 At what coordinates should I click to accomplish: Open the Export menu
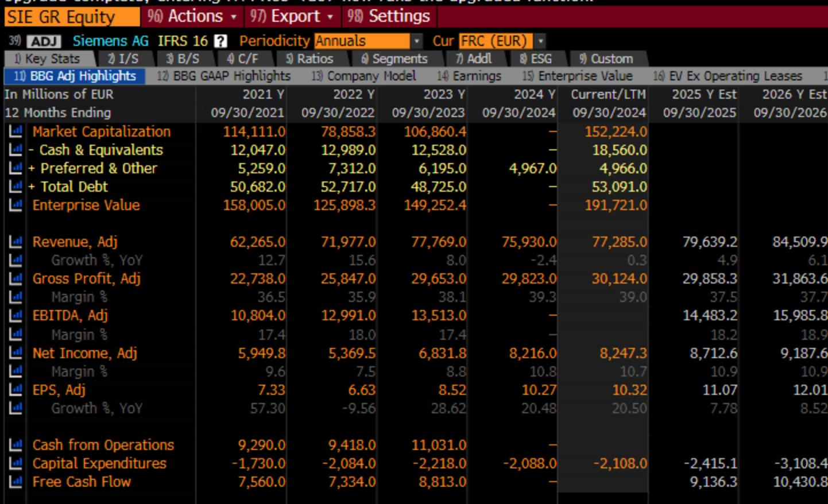coord(291,16)
